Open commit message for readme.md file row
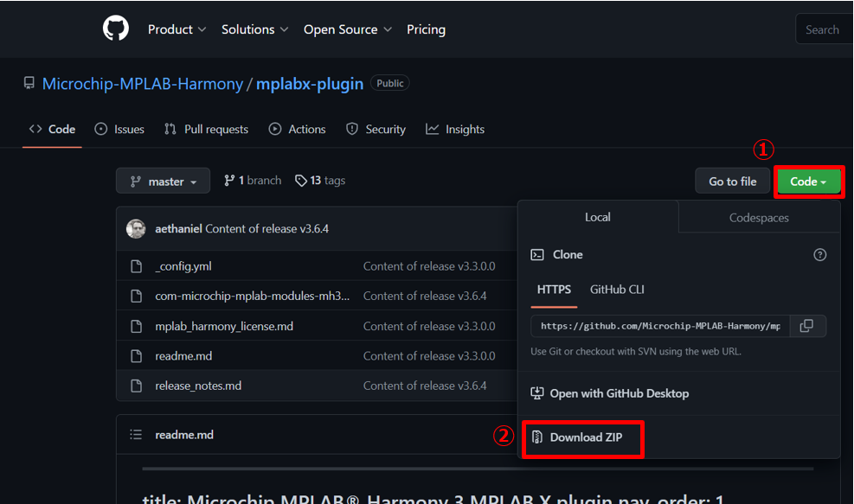This screenshot has height=504, width=854. [429, 355]
